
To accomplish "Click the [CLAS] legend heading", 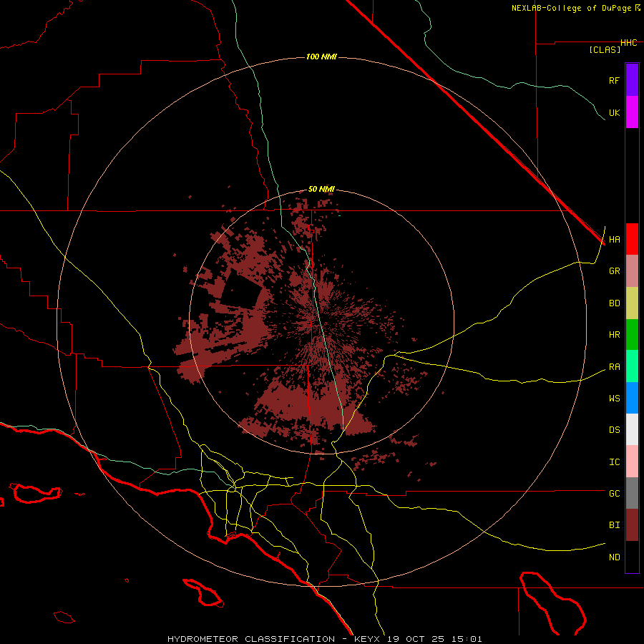I will 605,49.
